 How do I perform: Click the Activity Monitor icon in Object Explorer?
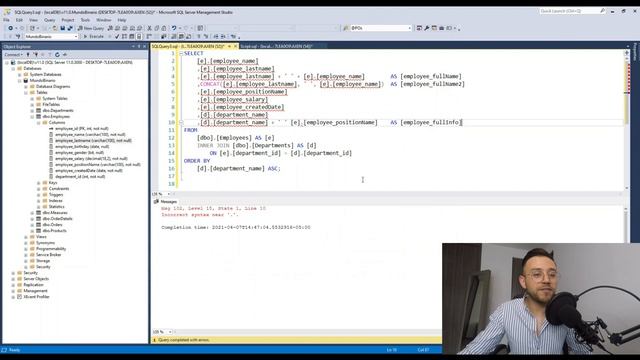(64, 55)
